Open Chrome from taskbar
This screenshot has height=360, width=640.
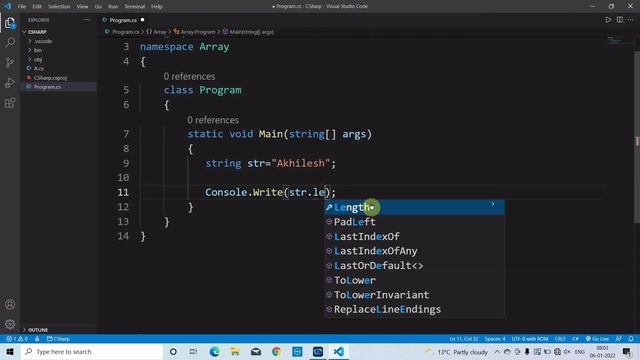pyautogui.click(x=276, y=351)
